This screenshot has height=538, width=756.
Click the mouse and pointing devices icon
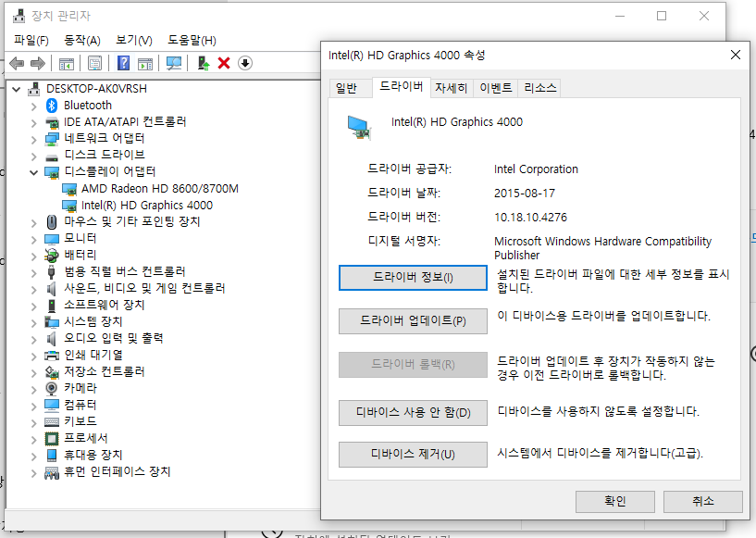[x=52, y=222]
